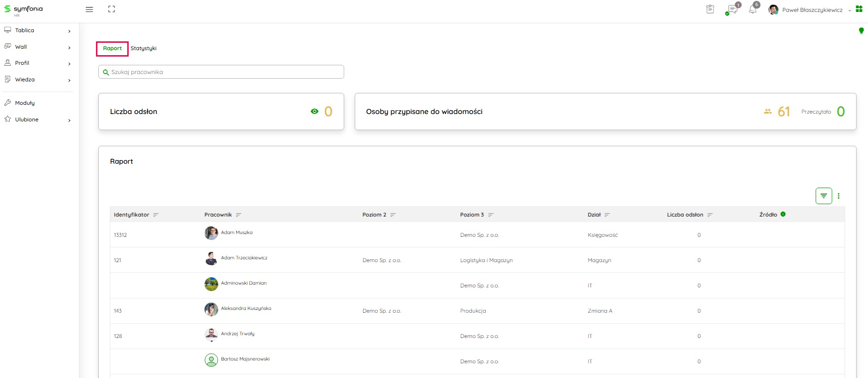This screenshot has height=378, width=868.
Task: Click the green filter button
Action: [x=823, y=196]
